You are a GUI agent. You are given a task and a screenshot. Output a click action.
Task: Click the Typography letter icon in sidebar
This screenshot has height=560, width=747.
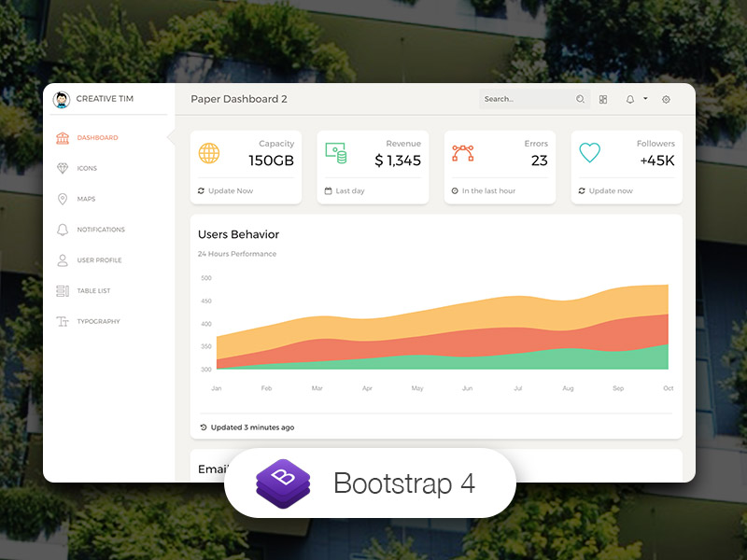point(62,321)
